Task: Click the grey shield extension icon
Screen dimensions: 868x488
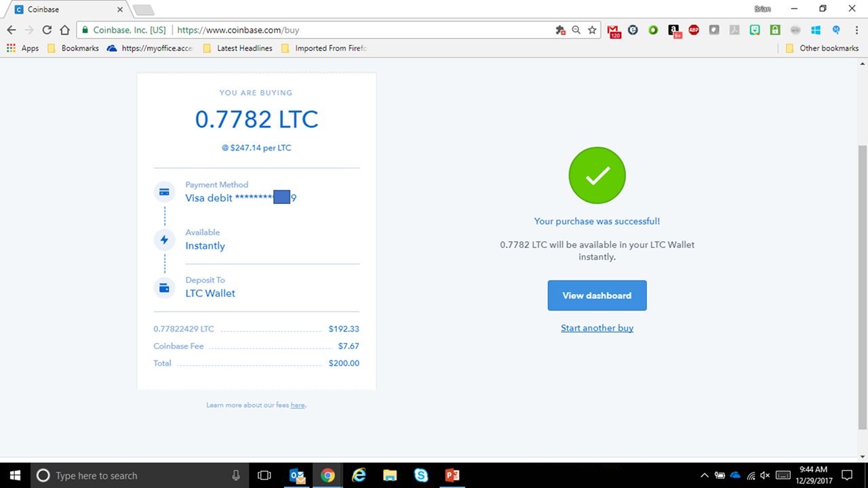Action: tap(714, 30)
